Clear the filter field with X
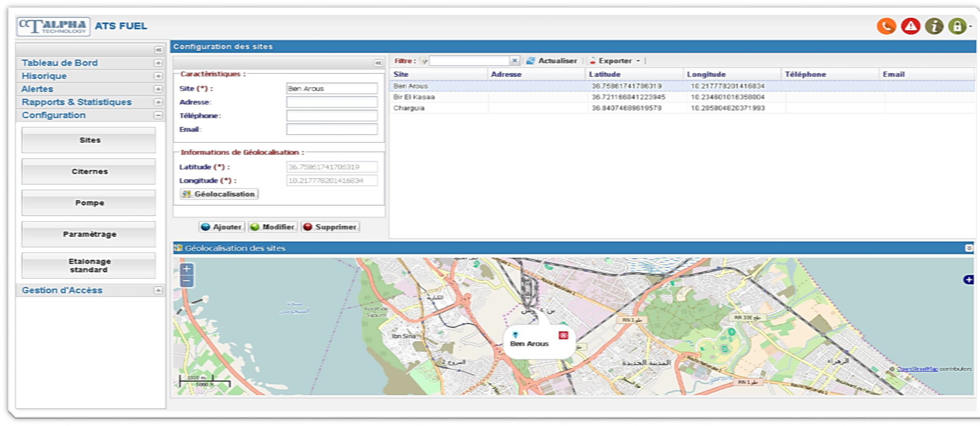 (514, 61)
